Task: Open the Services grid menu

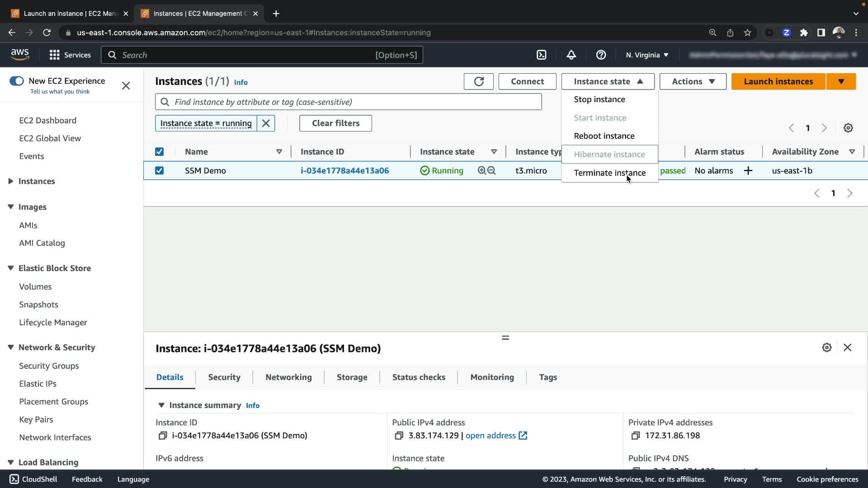Action: point(55,55)
